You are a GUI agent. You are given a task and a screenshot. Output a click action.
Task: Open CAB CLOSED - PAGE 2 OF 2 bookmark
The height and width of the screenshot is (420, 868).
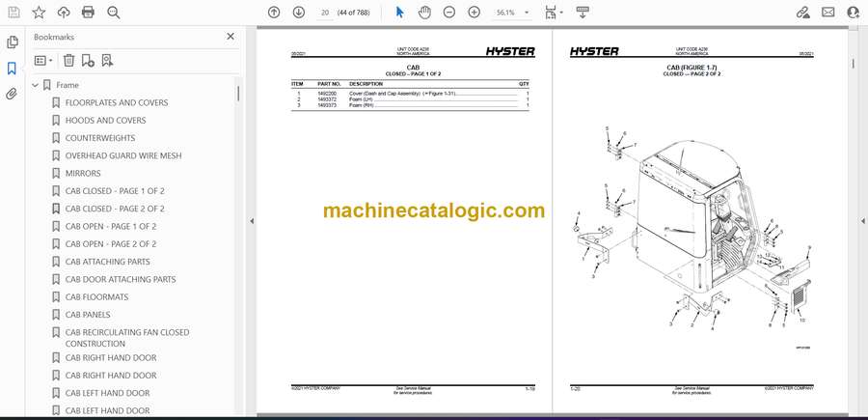(x=115, y=209)
